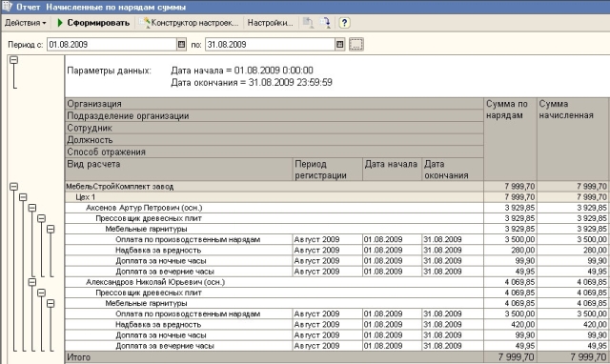Collapse the Александров Николай Юрьевич group
The height and width of the screenshot is (364, 610).
point(32,282)
